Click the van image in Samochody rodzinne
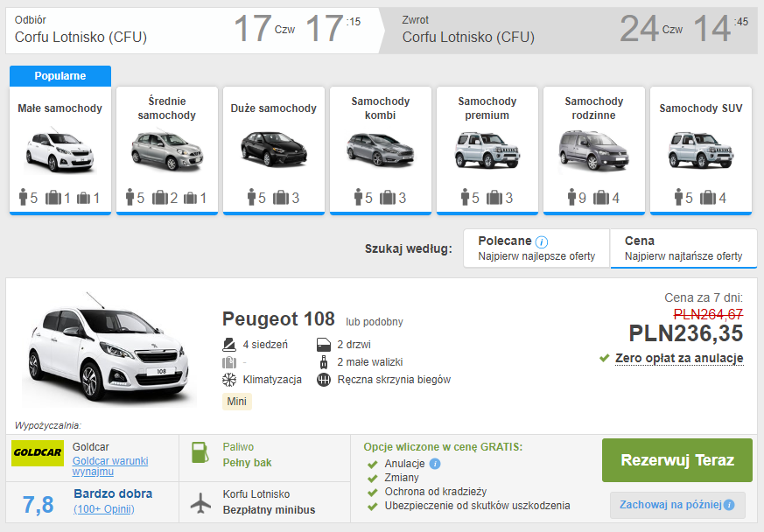764x532 pixels. 593,150
